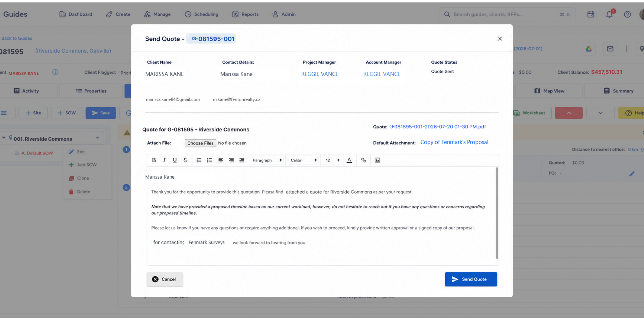This screenshot has width=644, height=318.
Task: Close the Send Quote dialog
Action: [x=499, y=39]
